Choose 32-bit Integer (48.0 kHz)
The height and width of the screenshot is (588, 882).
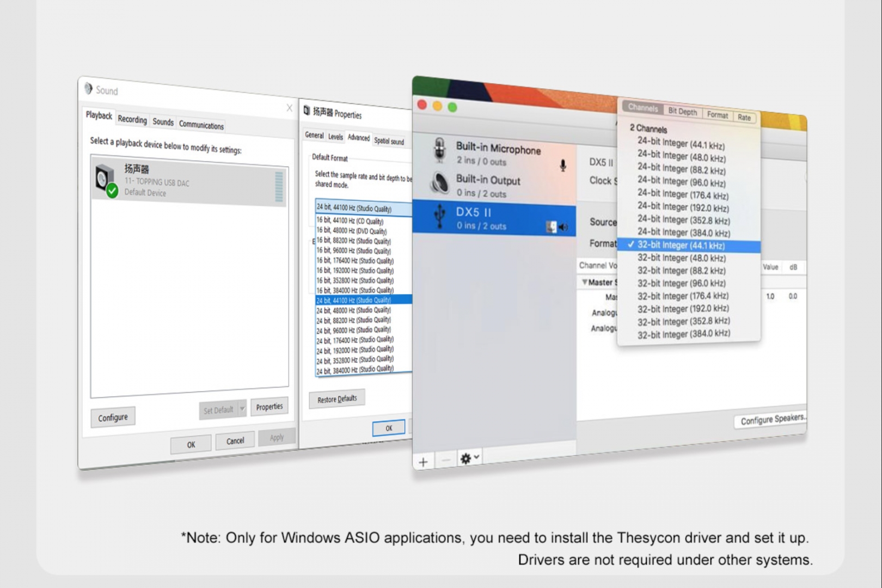coord(682,258)
